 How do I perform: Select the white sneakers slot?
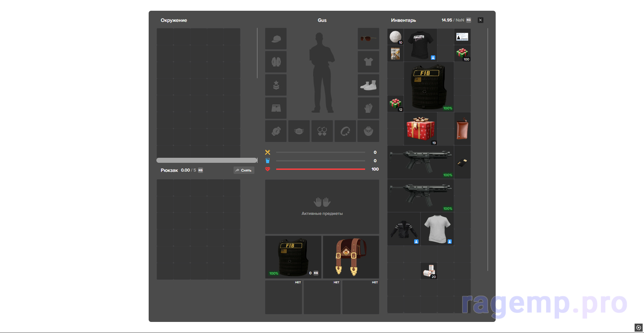[368, 85]
